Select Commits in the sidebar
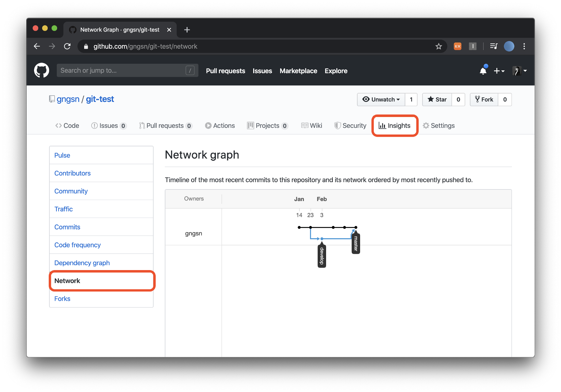Screen dimensions: 561x392 point(101,227)
